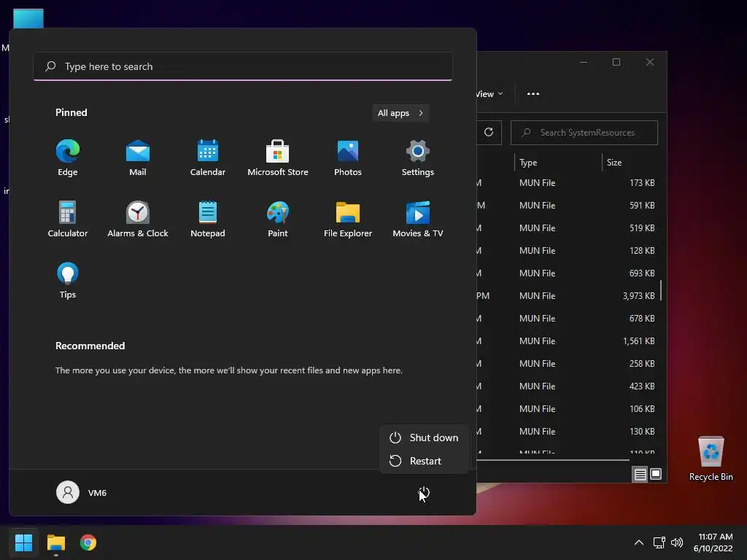The image size is (747, 560).
Task: Open the Photos app
Action: [348, 158]
